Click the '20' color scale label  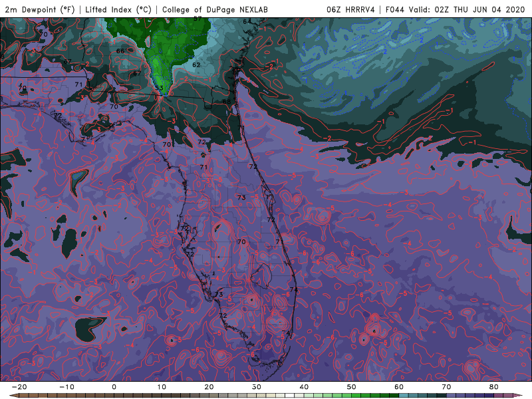click(209, 387)
